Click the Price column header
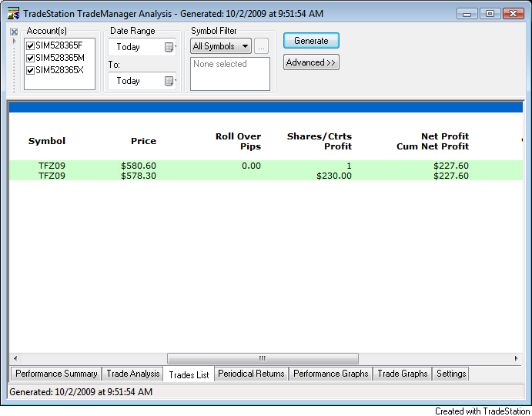Image resolution: width=532 pixels, height=416 pixels. (x=143, y=141)
